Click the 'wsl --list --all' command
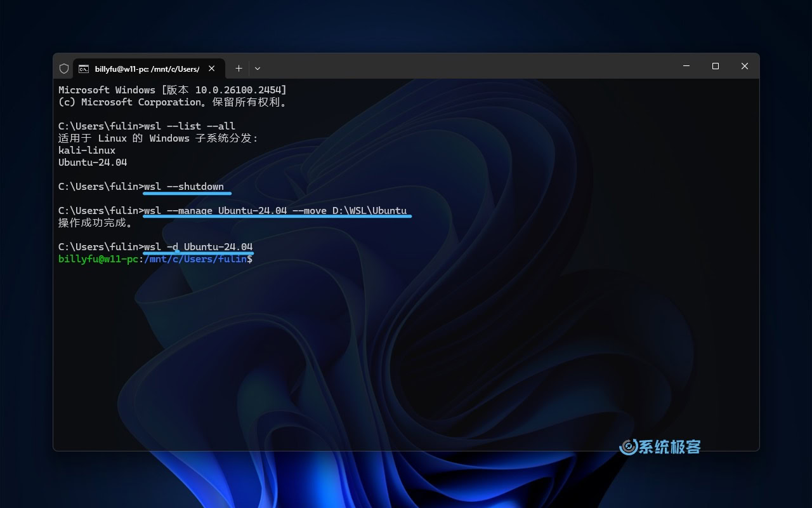Viewport: 812px width, 508px height. pos(190,126)
